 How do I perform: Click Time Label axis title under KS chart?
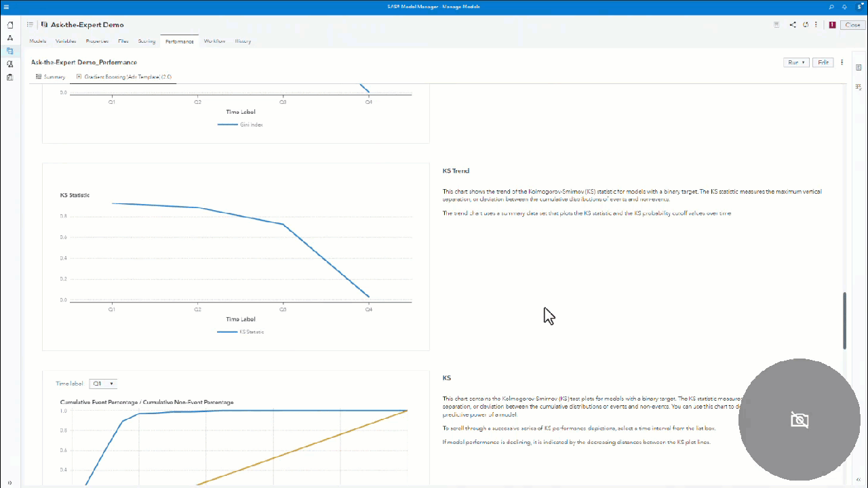pos(241,319)
